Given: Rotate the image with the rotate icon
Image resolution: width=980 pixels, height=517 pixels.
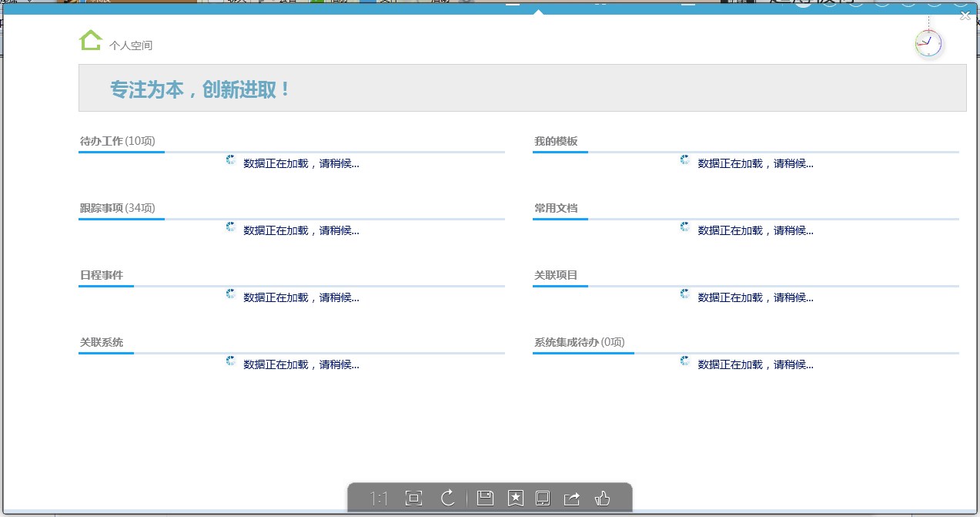Looking at the screenshot, I should coord(448,499).
